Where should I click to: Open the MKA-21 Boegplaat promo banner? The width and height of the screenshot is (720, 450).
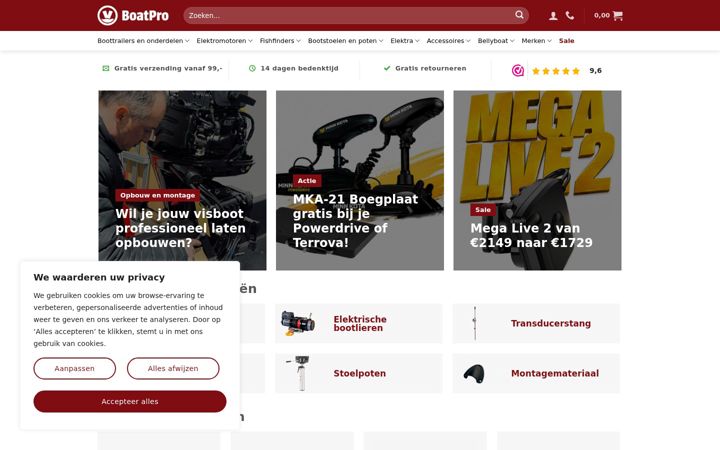(x=360, y=180)
